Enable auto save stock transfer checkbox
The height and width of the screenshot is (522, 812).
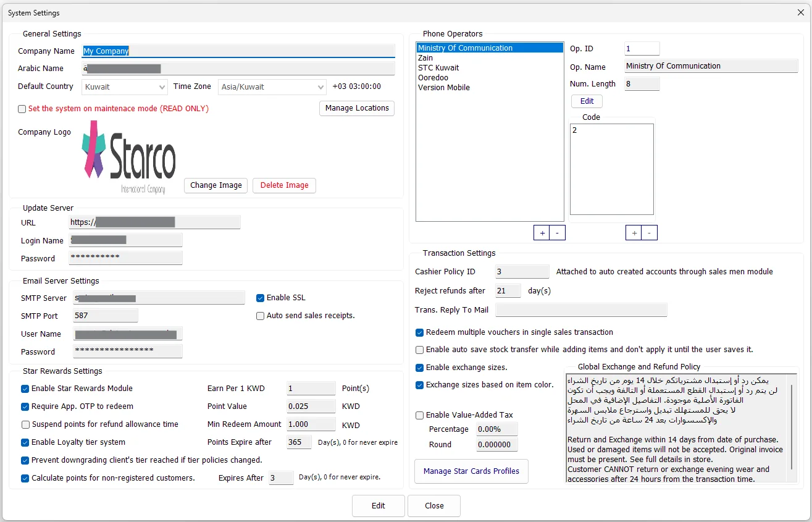pyautogui.click(x=420, y=350)
